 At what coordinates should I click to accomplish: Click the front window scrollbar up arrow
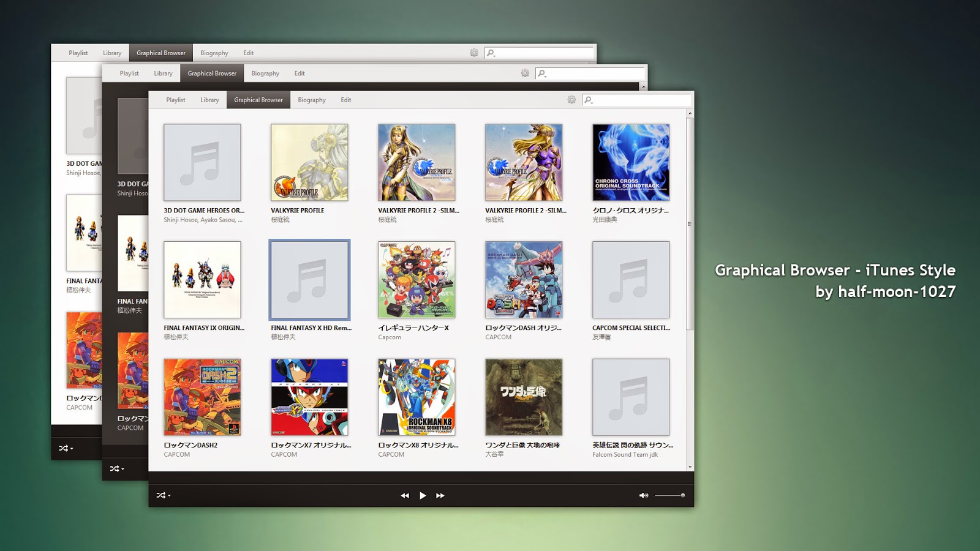(690, 113)
